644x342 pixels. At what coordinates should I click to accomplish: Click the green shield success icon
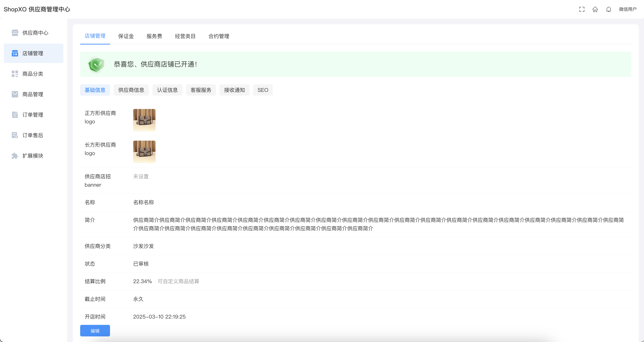tap(96, 64)
